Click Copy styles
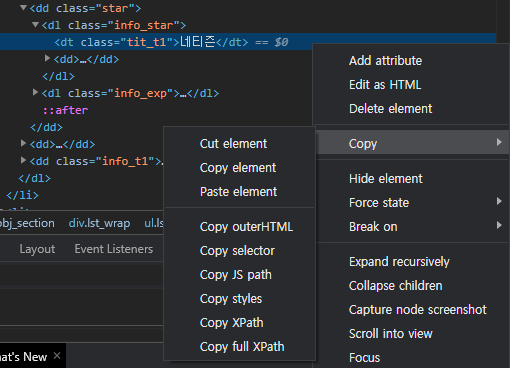Image resolution: width=510 pixels, height=368 pixels. [x=231, y=299]
